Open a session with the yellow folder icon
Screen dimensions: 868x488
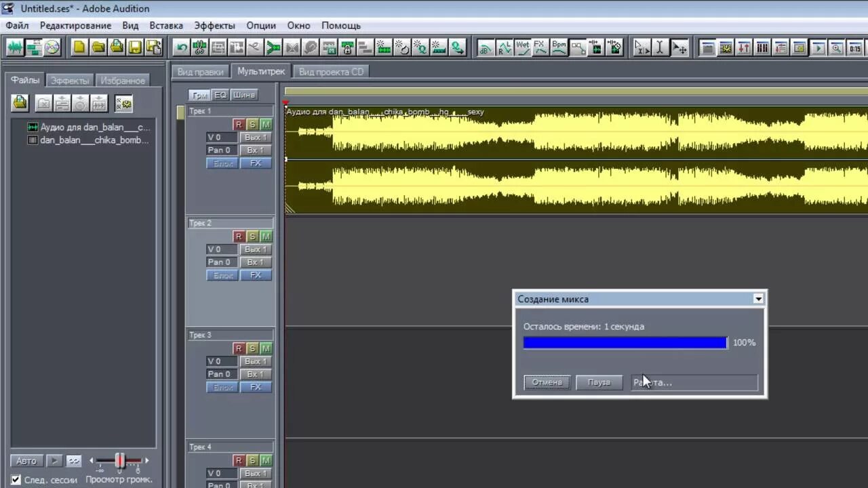click(x=98, y=47)
